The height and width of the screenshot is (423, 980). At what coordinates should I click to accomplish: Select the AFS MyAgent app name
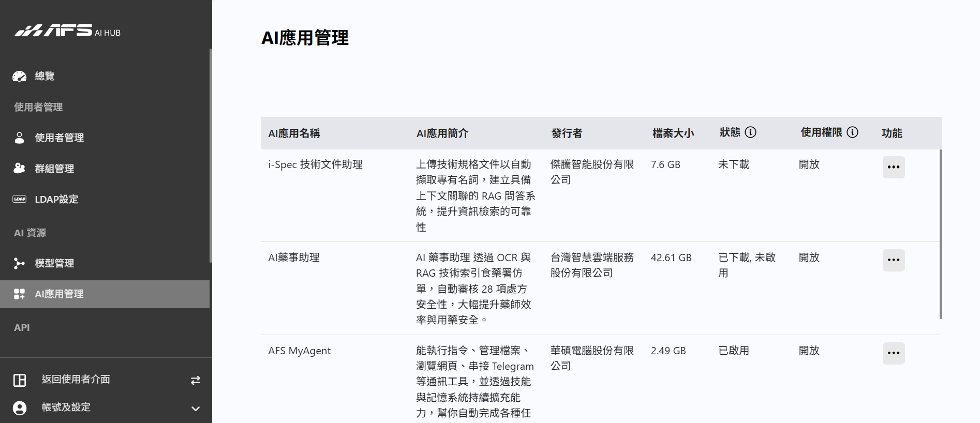pyautogui.click(x=299, y=351)
